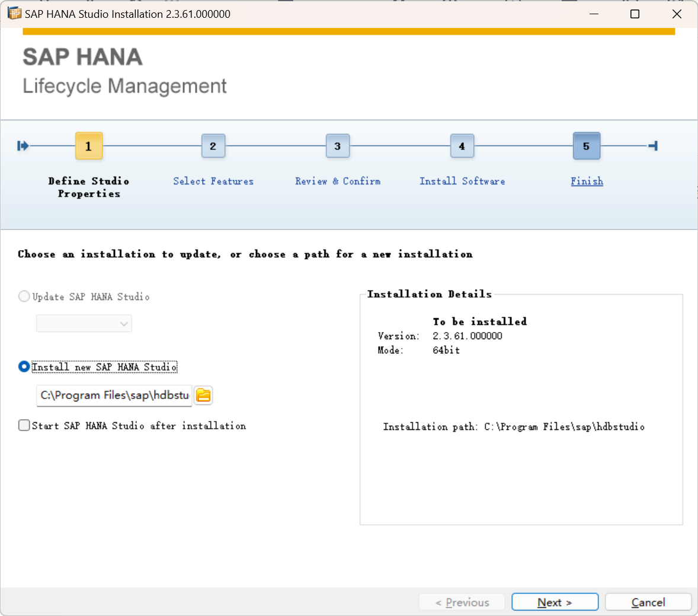
Task: Go to Install Software step label
Action: coord(462,181)
